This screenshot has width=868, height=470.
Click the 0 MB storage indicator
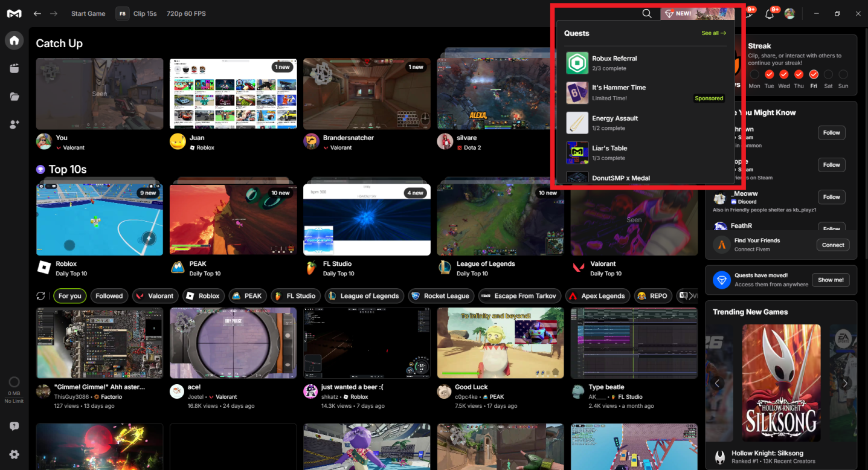pyautogui.click(x=14, y=390)
